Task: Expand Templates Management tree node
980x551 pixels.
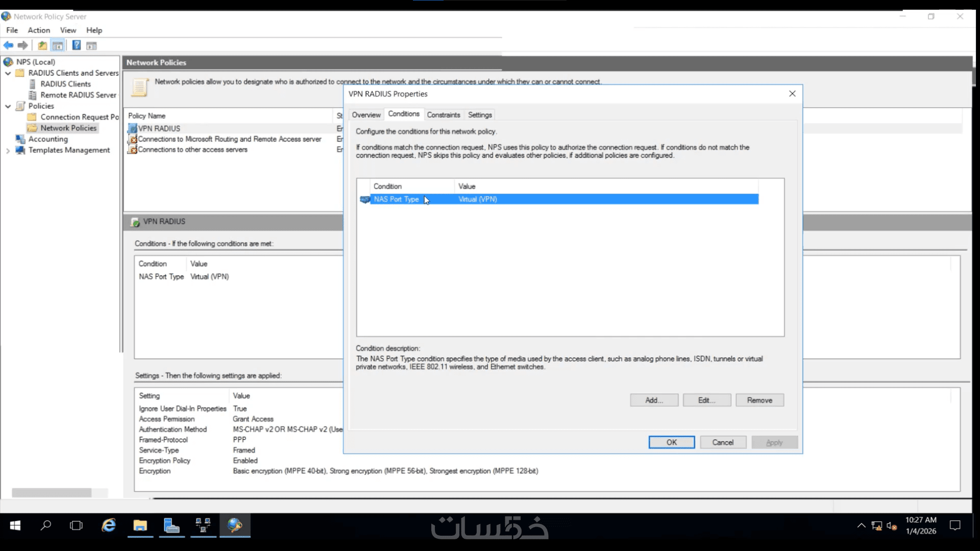Action: coord(8,151)
